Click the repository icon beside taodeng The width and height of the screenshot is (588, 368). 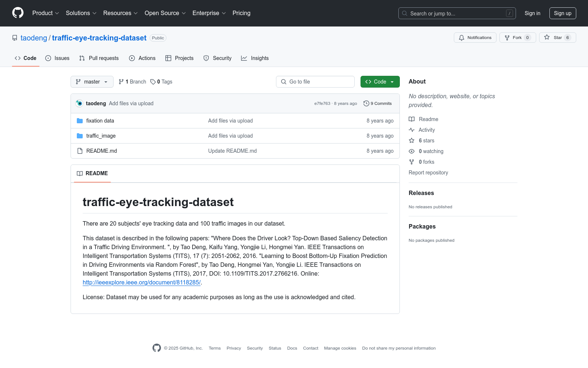click(x=15, y=38)
